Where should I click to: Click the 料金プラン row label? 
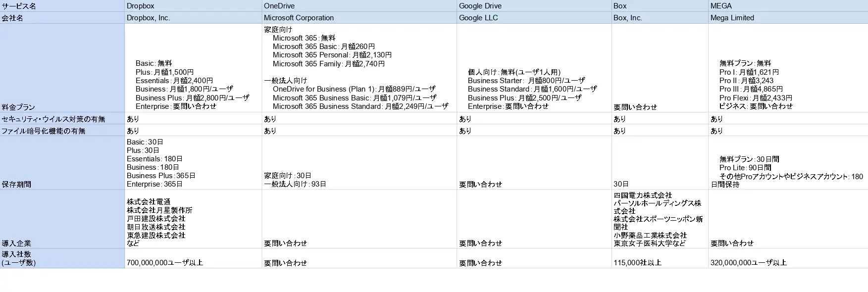(x=62, y=68)
